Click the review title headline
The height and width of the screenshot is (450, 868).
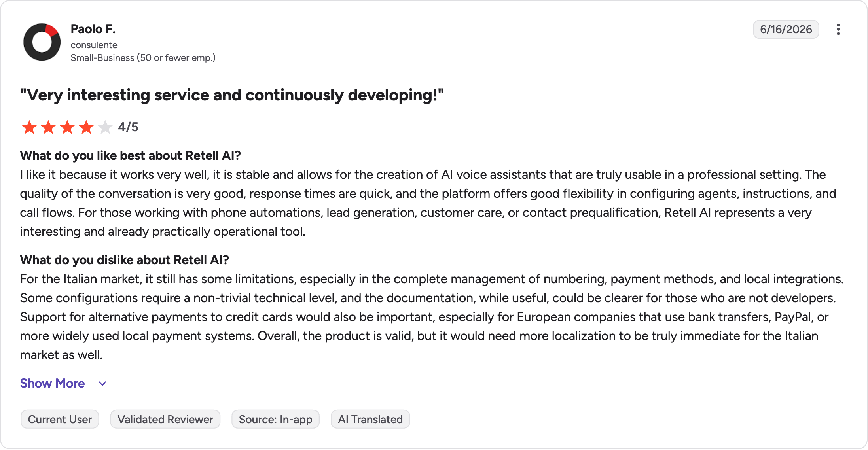(x=232, y=95)
